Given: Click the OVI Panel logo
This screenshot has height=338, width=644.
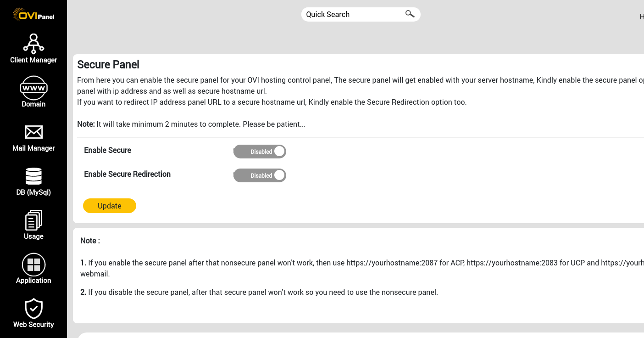Looking at the screenshot, I should coord(33,14).
